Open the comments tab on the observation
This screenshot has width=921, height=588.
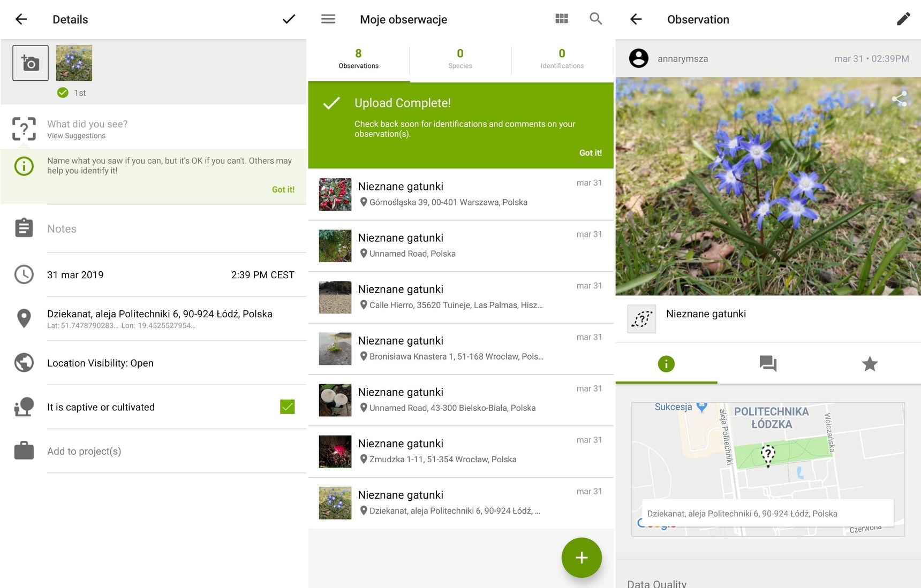click(768, 364)
